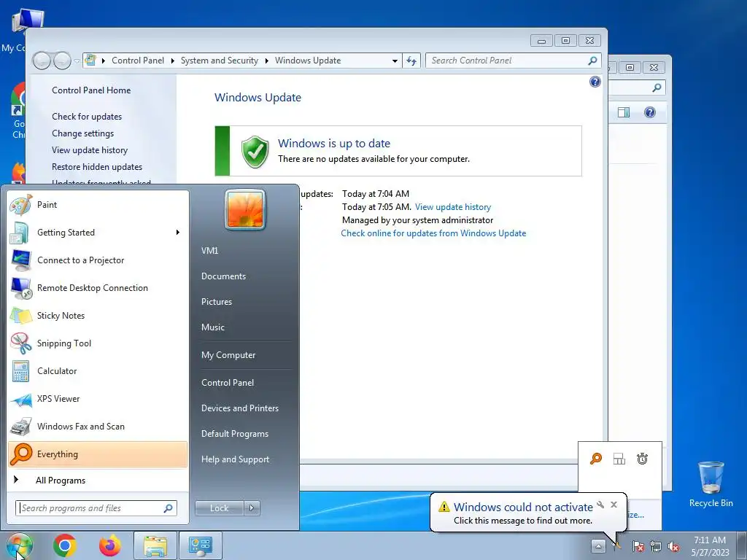Open Paint from the Start menu
This screenshot has height=560, width=747.
(x=98, y=205)
